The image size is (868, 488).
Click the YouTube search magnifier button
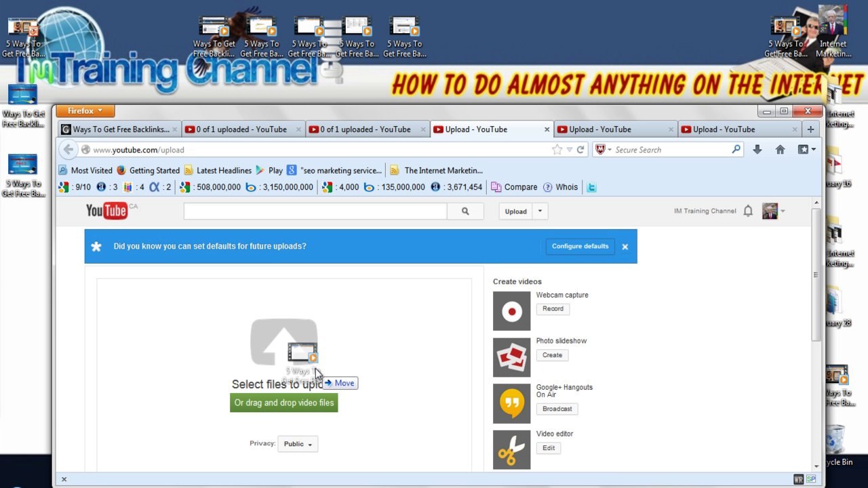click(x=465, y=211)
